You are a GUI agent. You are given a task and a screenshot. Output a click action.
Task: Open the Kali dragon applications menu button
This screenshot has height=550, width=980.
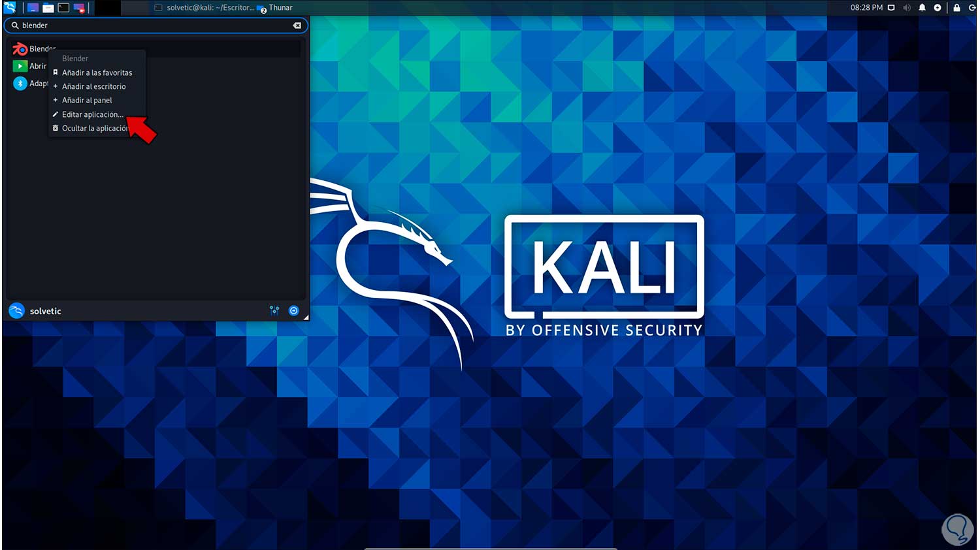click(10, 8)
